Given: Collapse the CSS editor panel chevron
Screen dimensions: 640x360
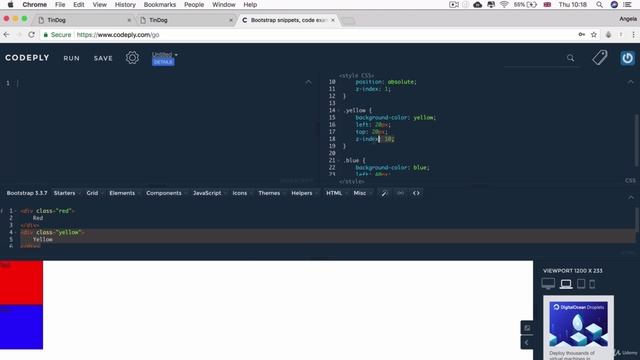Looking at the screenshot, I should (x=631, y=82).
